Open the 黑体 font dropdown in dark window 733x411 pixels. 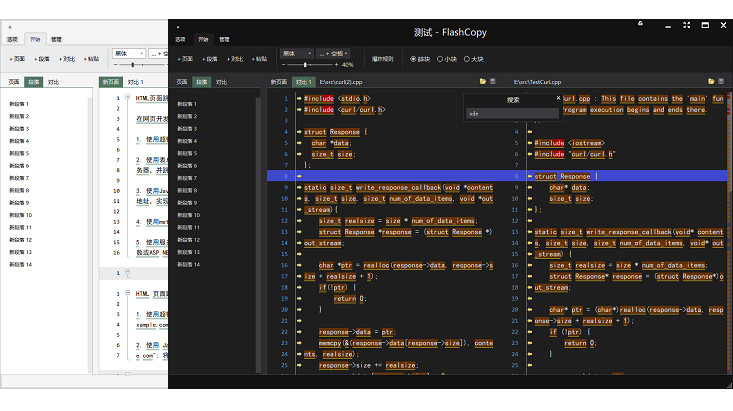click(x=295, y=53)
